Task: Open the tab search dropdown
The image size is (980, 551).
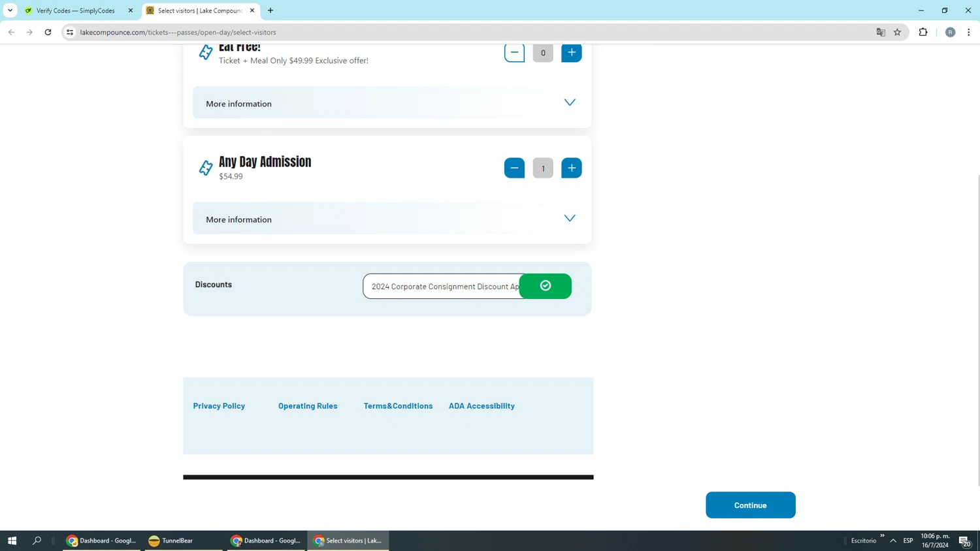Action: pyautogui.click(x=10, y=10)
